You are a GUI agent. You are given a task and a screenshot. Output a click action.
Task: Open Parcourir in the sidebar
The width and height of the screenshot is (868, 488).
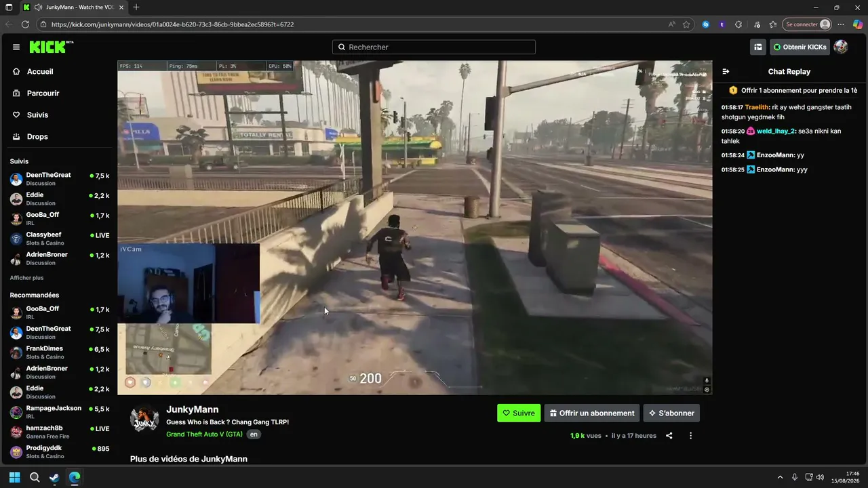pyautogui.click(x=43, y=93)
